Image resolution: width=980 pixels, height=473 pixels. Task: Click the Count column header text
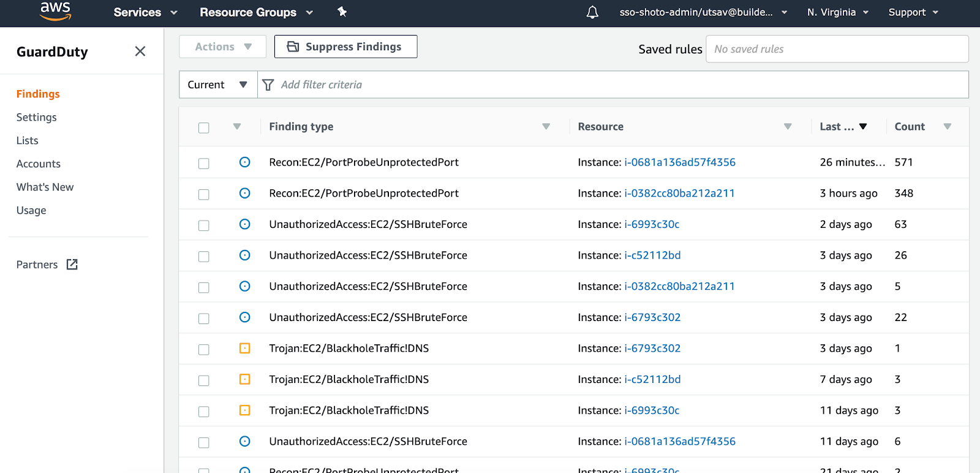click(910, 127)
